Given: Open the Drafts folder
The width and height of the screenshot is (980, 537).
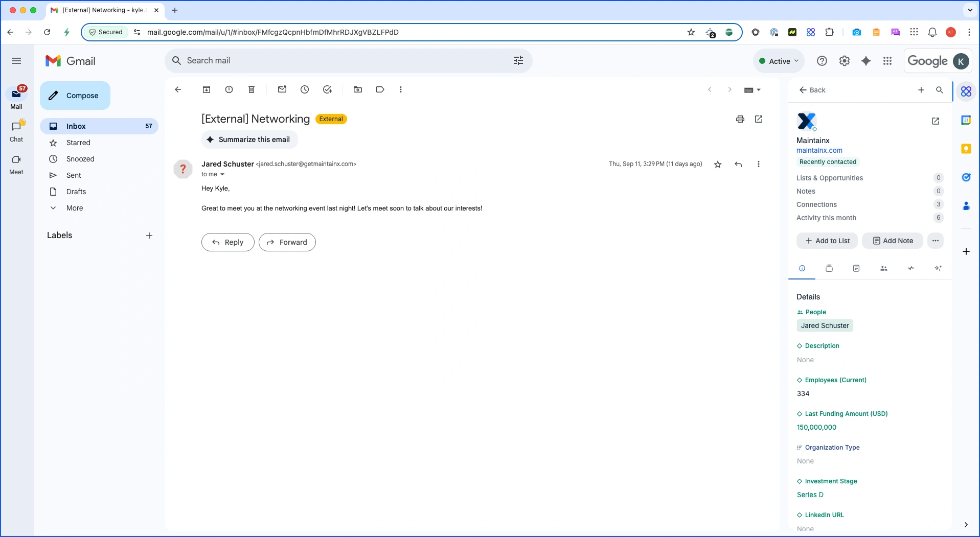Looking at the screenshot, I should [99, 192].
